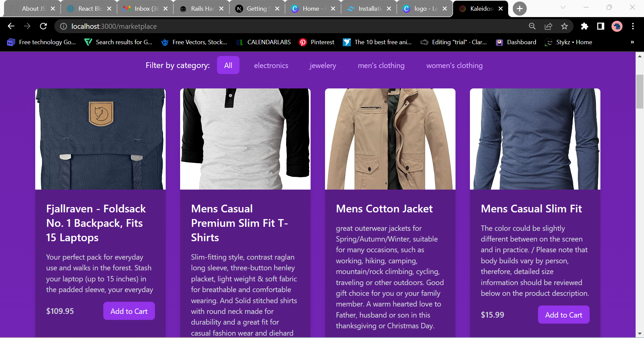This screenshot has height=338, width=644.
Task: Bookmark this page with the star icon
Action: (565, 26)
